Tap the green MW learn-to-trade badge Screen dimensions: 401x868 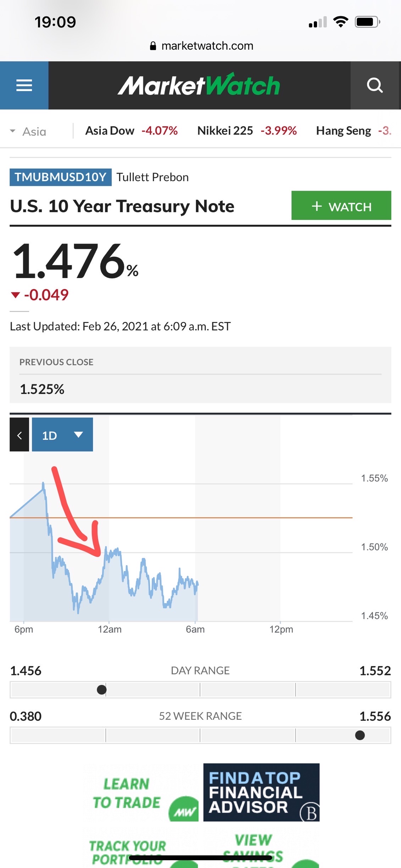[184, 809]
